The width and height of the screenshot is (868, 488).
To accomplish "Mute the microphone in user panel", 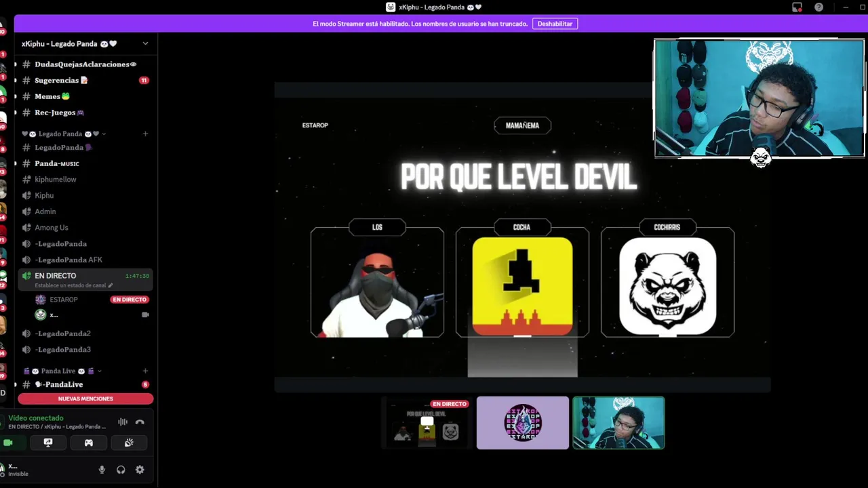I will (x=102, y=470).
